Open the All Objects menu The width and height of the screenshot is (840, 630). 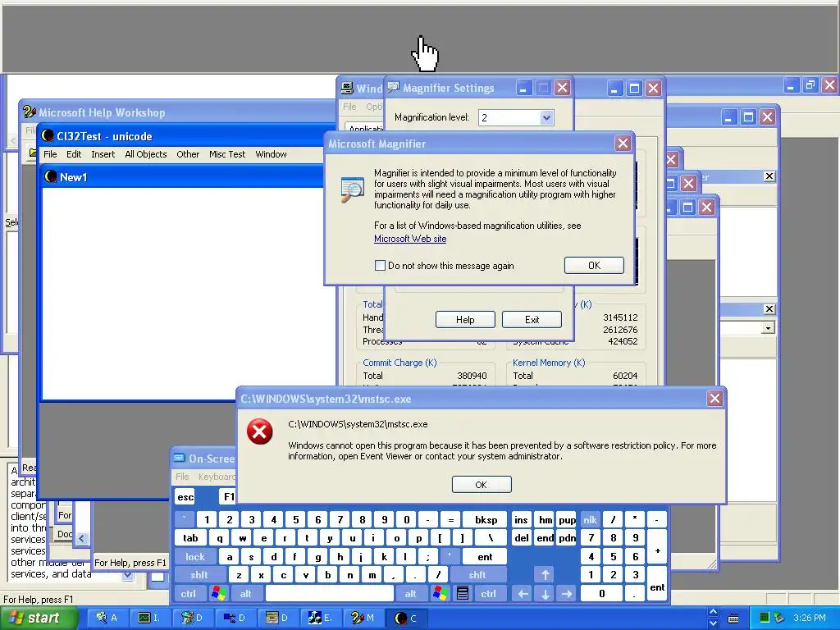tap(146, 154)
